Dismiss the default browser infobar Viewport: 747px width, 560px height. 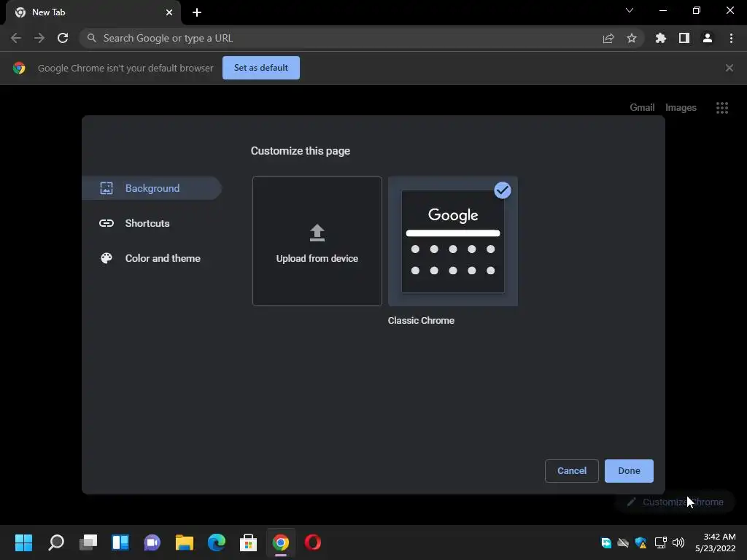click(729, 68)
